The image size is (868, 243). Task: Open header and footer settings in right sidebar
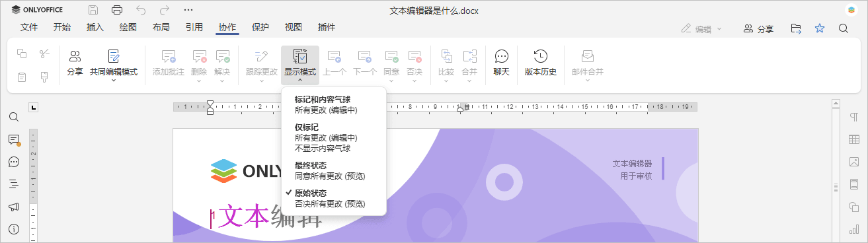(x=853, y=184)
